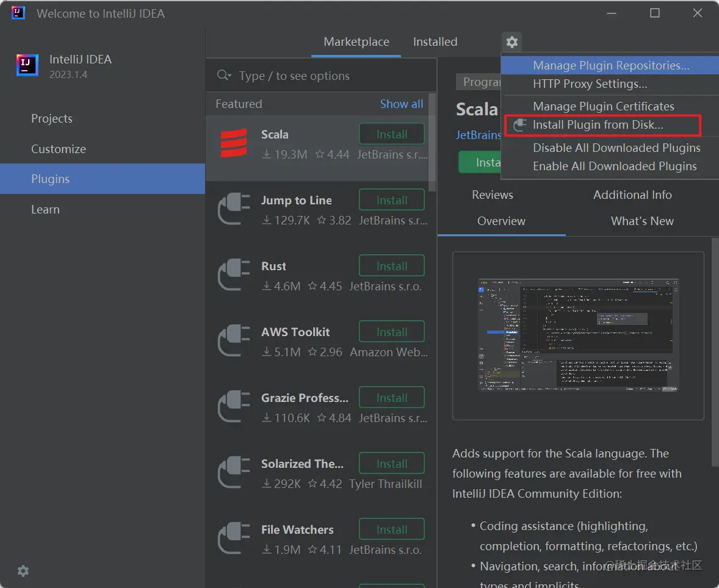The image size is (719, 588).
Task: Select the Grazie Profess... plugin name
Action: (x=305, y=398)
